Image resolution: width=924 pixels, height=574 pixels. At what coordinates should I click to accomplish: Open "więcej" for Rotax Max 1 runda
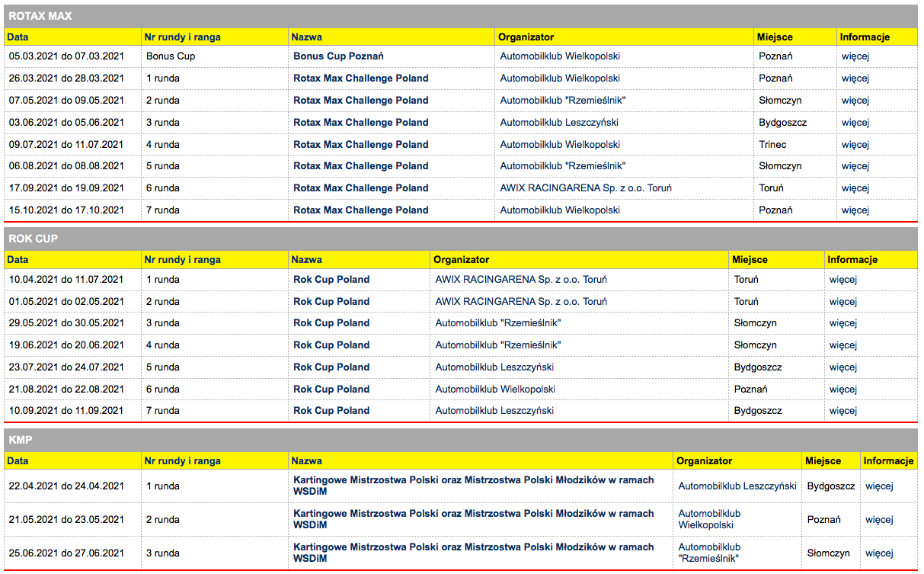click(x=855, y=79)
